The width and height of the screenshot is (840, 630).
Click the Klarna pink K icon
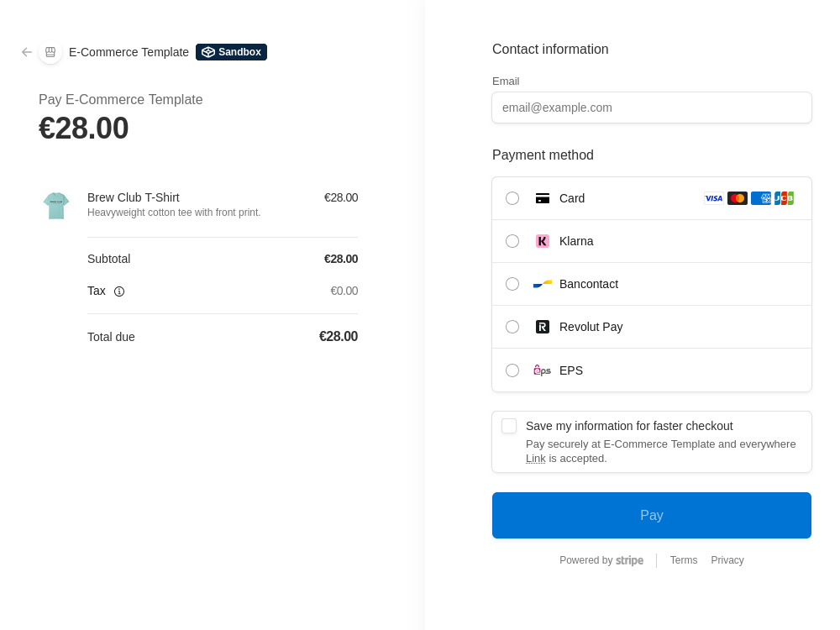[543, 241]
